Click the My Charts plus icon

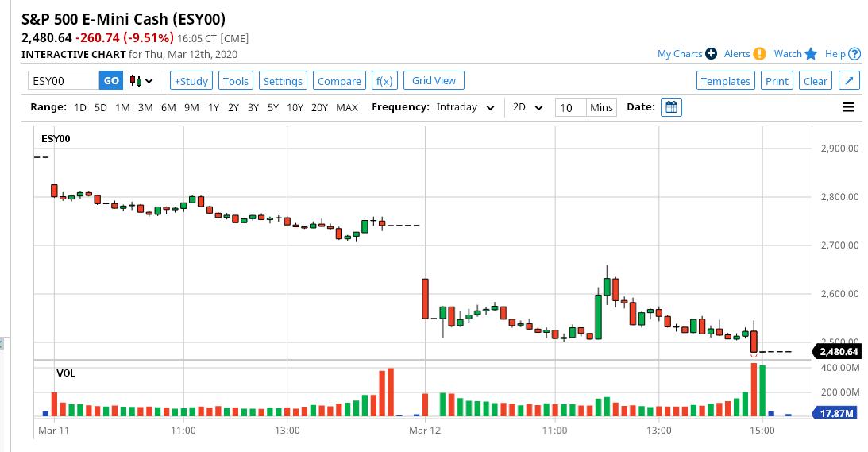coord(711,54)
